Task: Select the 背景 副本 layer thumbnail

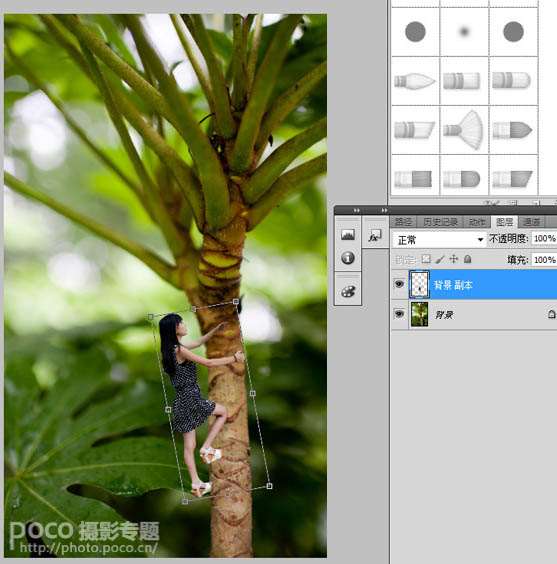Action: point(419,285)
